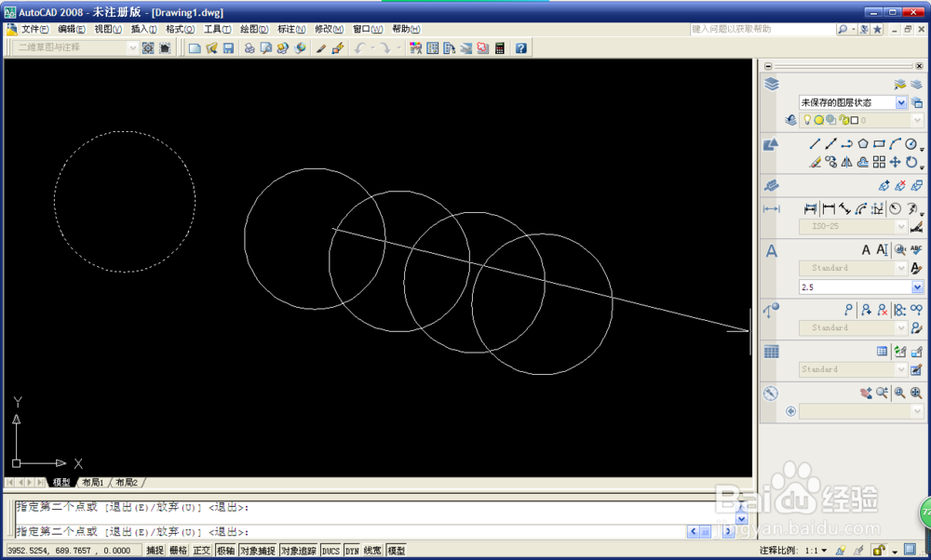This screenshot has height=560, width=931.
Task: Open the QuickCalc calculator icon
Action: [499, 48]
